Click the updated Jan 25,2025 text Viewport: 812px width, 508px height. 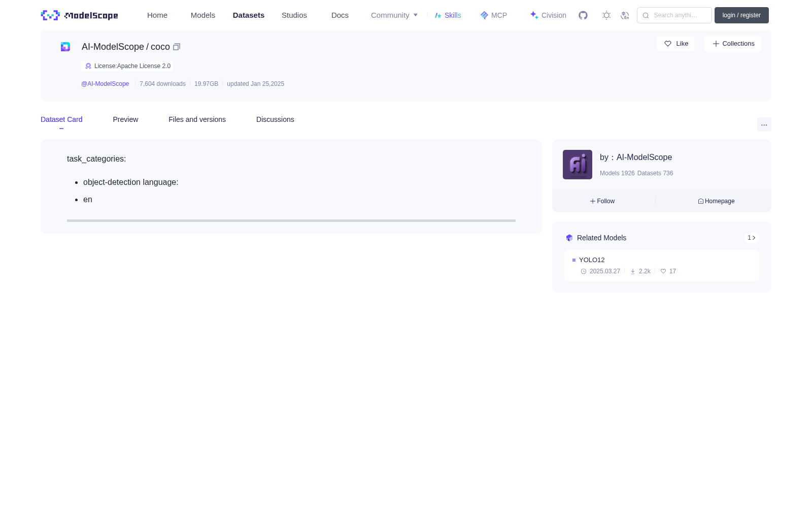click(255, 84)
